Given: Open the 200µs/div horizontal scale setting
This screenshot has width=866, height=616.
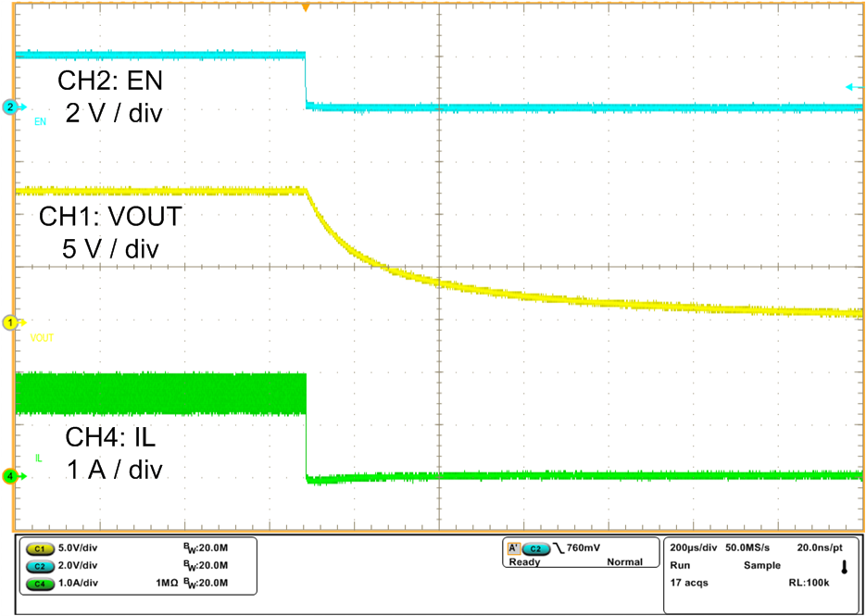Looking at the screenshot, I should pos(693,548).
